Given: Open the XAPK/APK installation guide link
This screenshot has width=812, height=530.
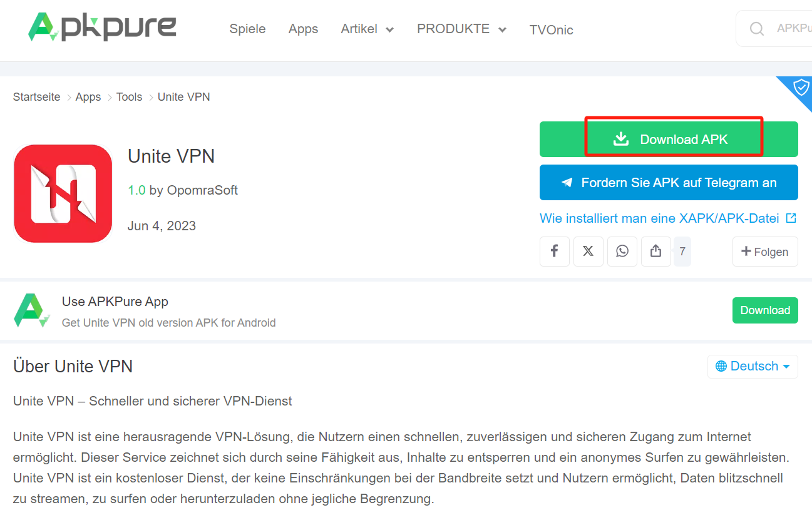Looking at the screenshot, I should click(661, 218).
